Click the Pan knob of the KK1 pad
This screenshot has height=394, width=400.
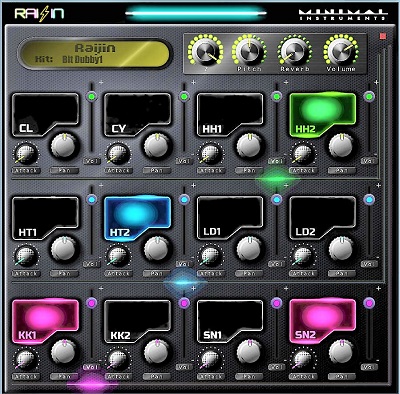(x=64, y=352)
